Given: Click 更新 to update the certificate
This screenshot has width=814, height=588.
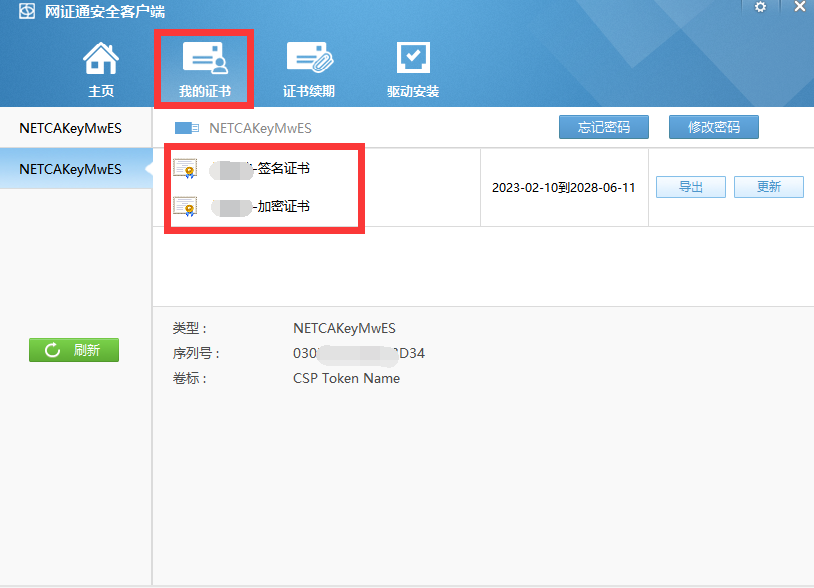Looking at the screenshot, I should click(768, 187).
